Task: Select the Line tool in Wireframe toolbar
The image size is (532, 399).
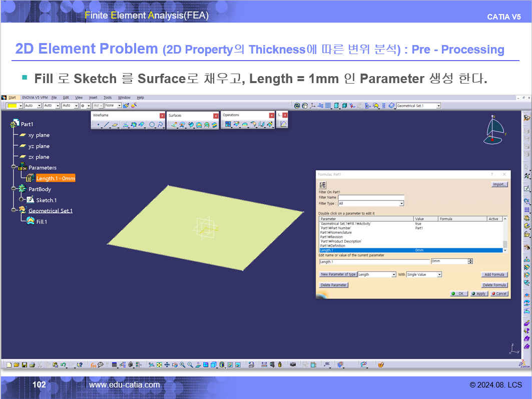Action: click(x=106, y=125)
